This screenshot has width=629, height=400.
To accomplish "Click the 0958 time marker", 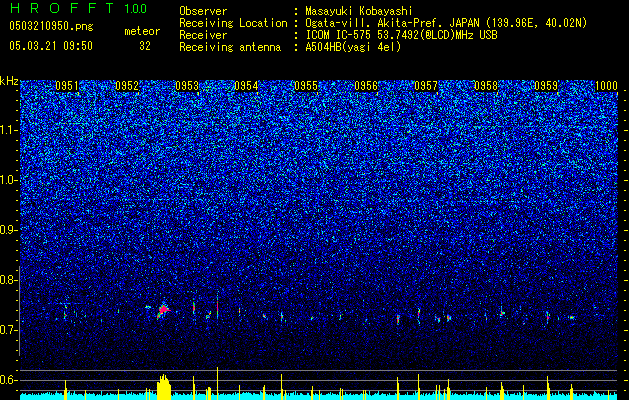I will (486, 86).
